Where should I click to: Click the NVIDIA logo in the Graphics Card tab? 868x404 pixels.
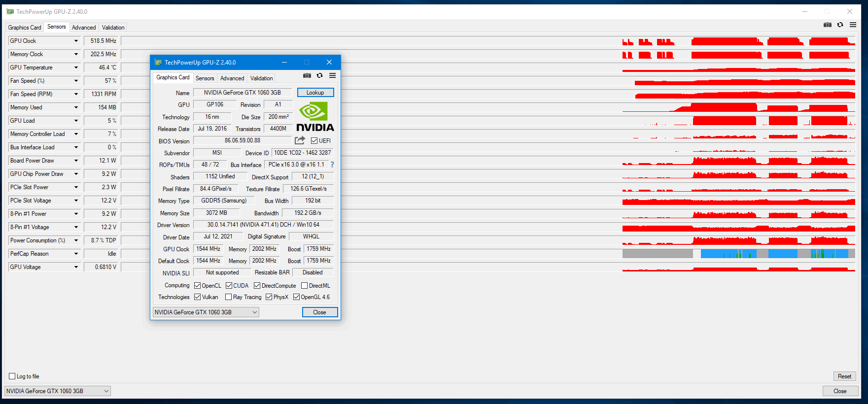315,117
